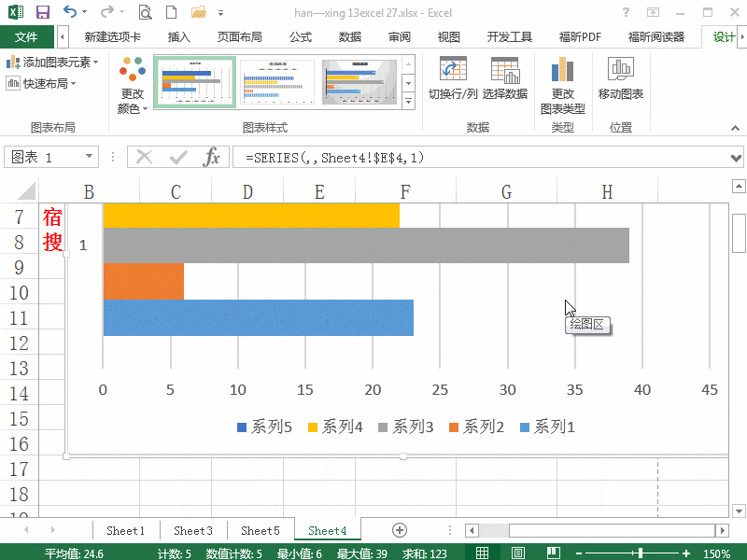Image resolution: width=747 pixels, height=560 pixels.
Task: Click the Undo icon
Action: pyautogui.click(x=70, y=12)
